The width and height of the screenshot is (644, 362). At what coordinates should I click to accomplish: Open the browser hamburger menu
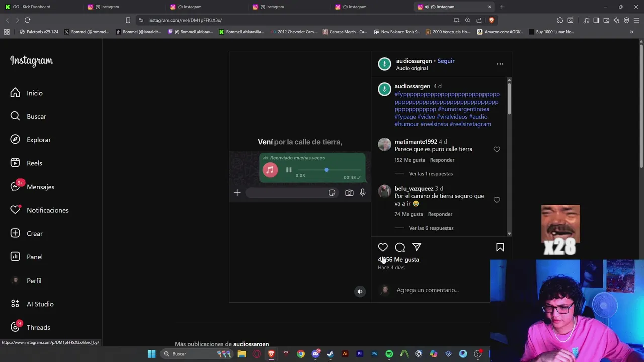pos(636,20)
